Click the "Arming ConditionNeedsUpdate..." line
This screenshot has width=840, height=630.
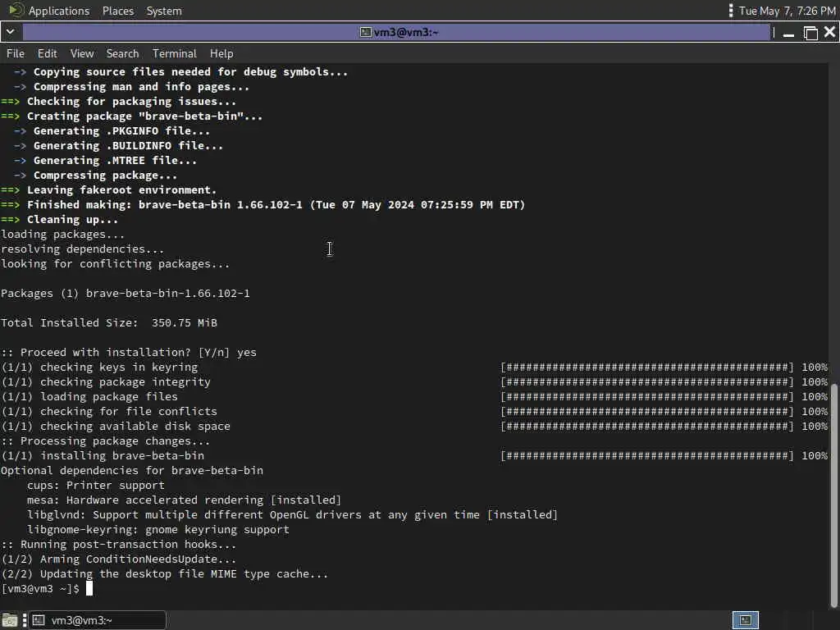(x=118, y=559)
